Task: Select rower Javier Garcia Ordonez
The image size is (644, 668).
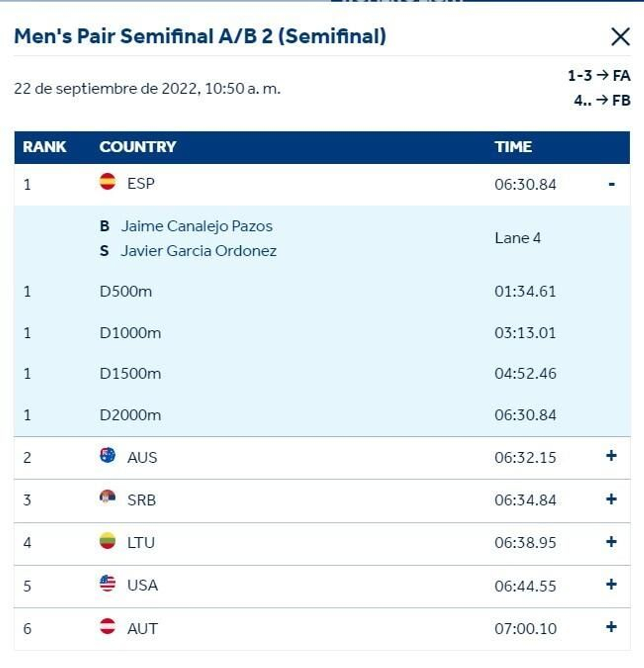Action: click(x=198, y=251)
